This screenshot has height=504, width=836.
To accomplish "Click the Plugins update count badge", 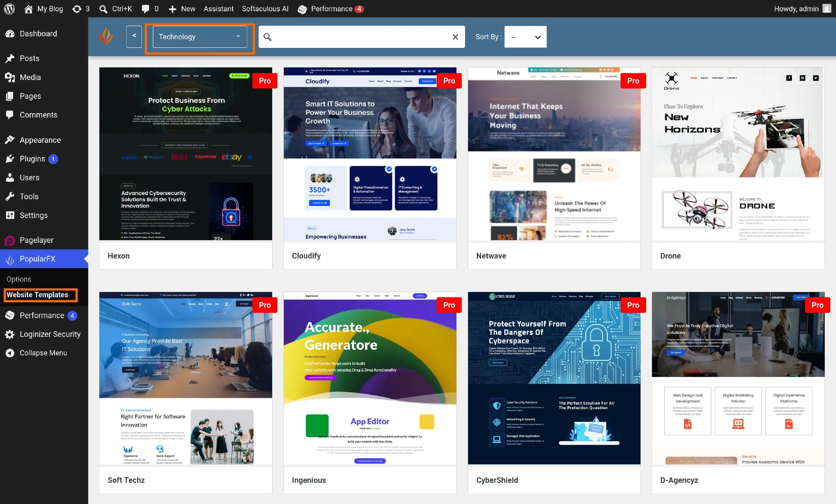I will 53,159.
